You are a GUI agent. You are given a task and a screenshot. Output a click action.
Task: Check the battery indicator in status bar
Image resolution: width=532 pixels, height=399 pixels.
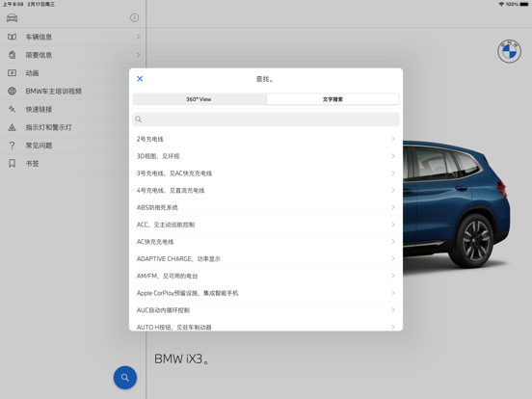tap(524, 4)
